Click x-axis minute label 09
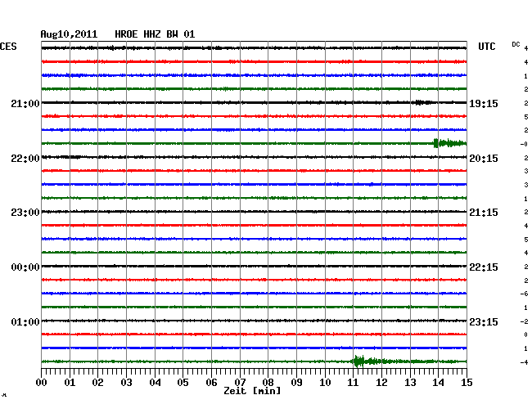 (296, 383)
